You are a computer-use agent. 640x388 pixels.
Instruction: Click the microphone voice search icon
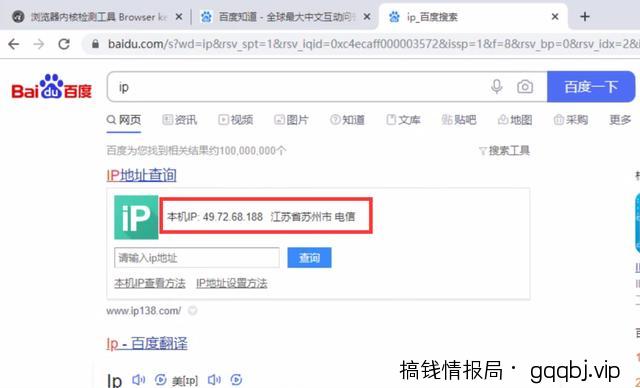[x=496, y=86]
